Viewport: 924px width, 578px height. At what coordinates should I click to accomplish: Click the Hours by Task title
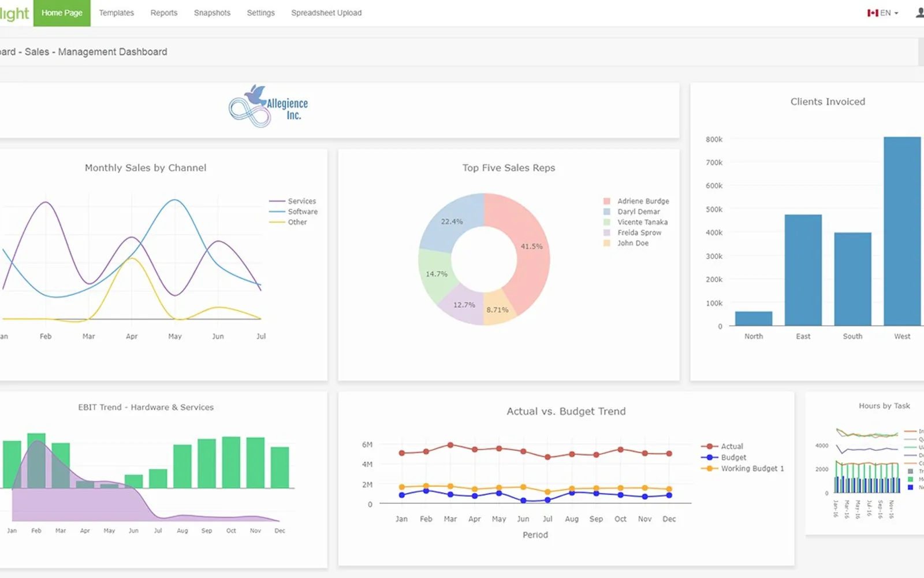[x=884, y=406]
